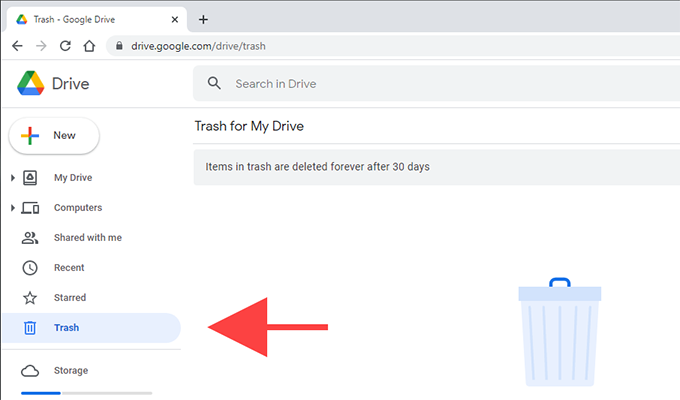This screenshot has height=400, width=680.
Task: Select the Trash - Google Drive browser tab
Action: [x=95, y=20]
